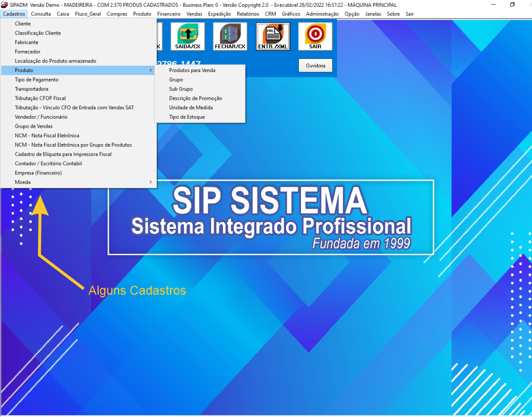Screen dimensions: 532x417
Task: Open the Administração menu
Action: point(322,14)
